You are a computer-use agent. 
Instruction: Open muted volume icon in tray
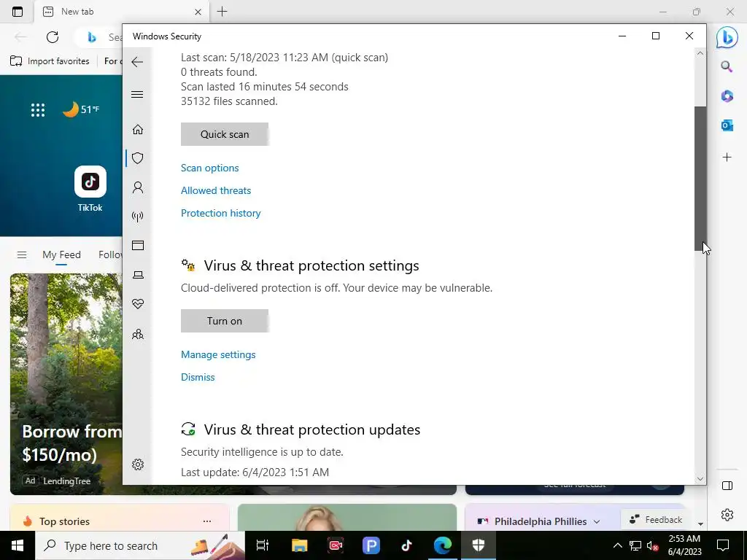pyautogui.click(x=653, y=545)
